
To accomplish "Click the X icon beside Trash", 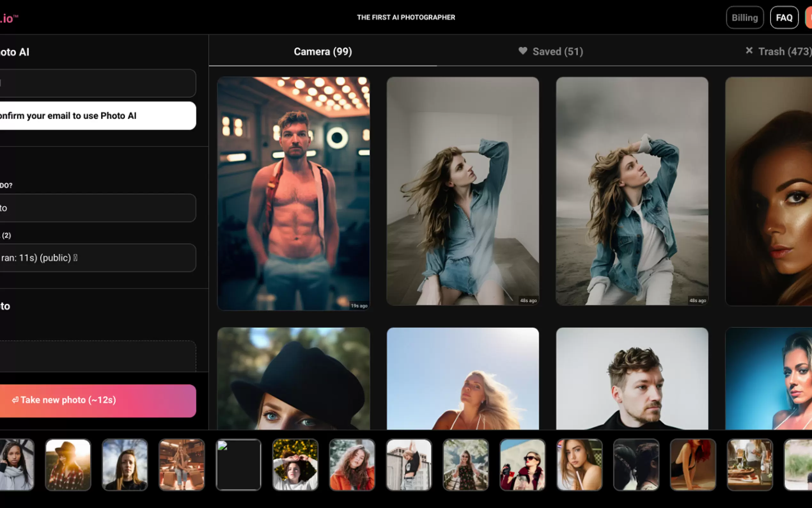I will [749, 51].
